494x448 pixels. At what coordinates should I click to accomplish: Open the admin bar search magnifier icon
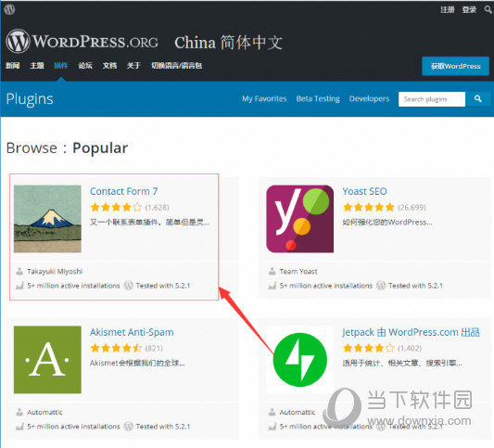pyautogui.click(x=488, y=9)
